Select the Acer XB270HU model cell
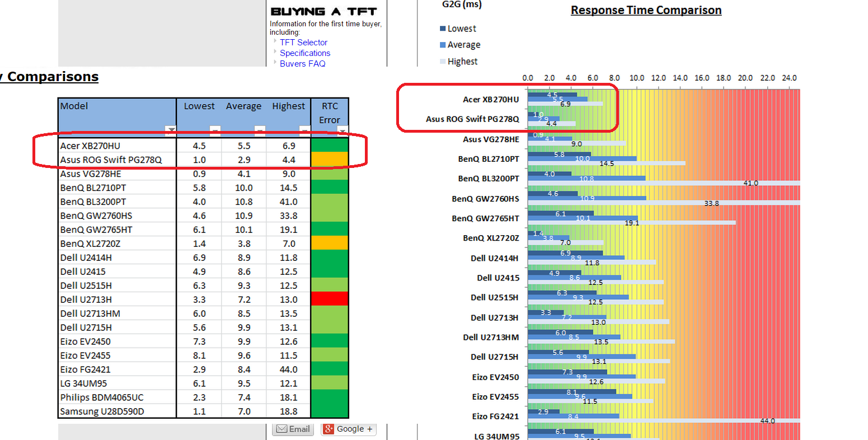868x440 pixels. (90, 146)
